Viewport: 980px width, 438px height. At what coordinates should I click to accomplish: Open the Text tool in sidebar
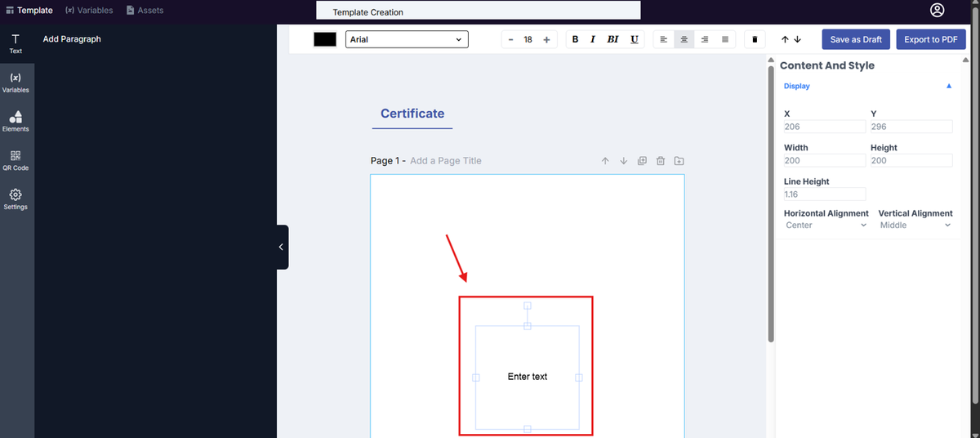pos(16,44)
